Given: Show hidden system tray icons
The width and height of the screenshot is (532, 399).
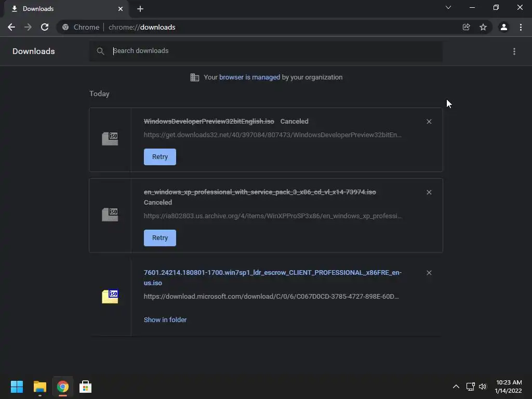Looking at the screenshot, I should (456, 387).
